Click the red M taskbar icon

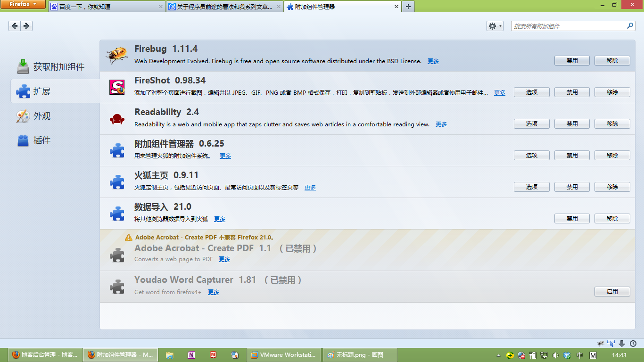[213, 355]
